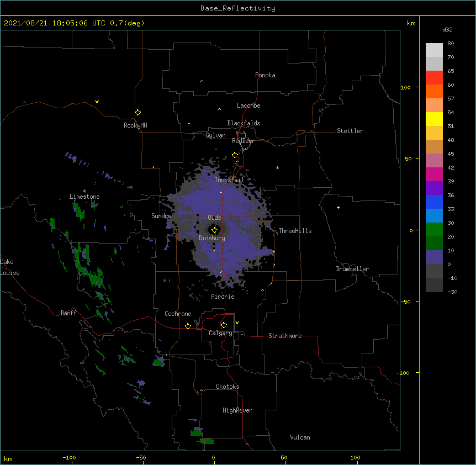Click the Sylvan map label
Screen dimensions: 476x465
point(215,135)
